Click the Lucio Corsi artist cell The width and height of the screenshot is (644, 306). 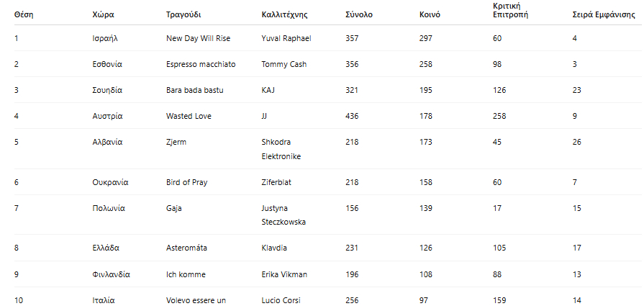point(281,300)
